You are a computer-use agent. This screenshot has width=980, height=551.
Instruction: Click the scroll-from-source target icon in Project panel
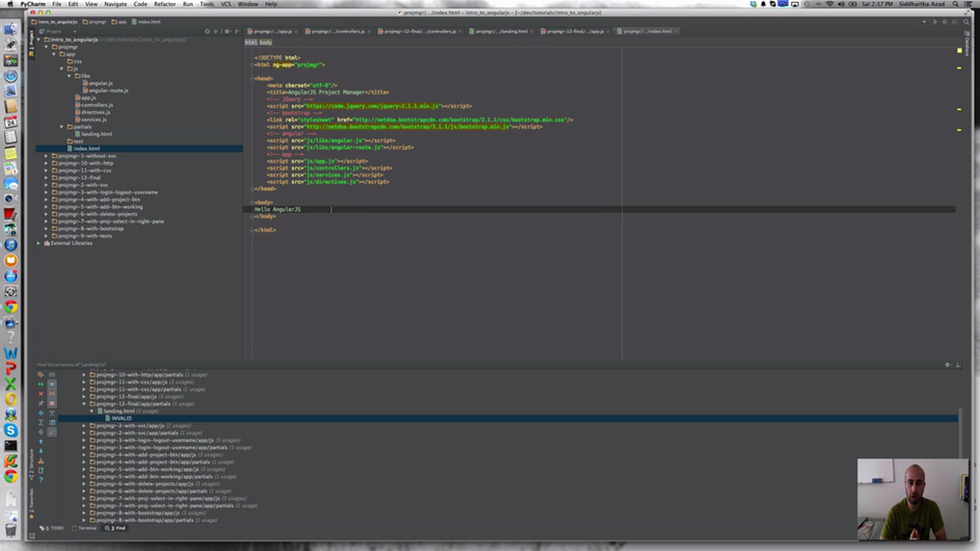tap(207, 31)
